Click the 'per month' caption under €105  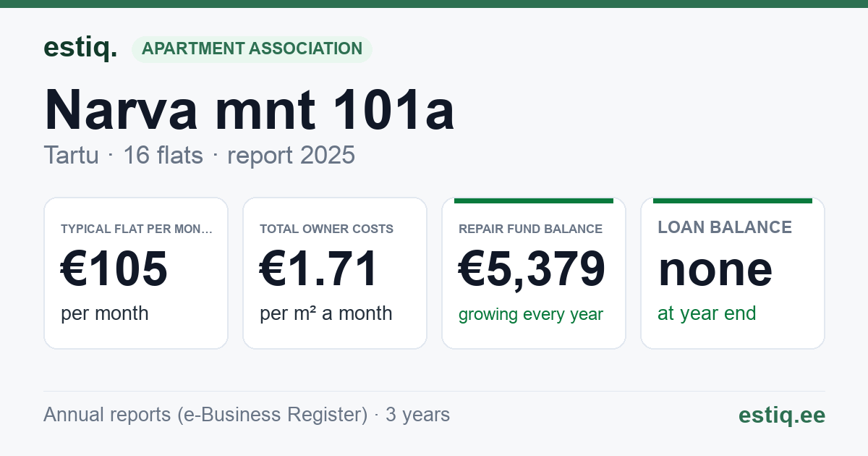[105, 313]
